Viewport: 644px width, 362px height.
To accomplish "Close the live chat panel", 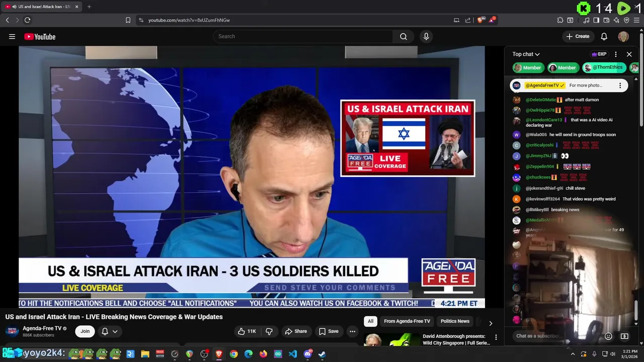I will (629, 54).
